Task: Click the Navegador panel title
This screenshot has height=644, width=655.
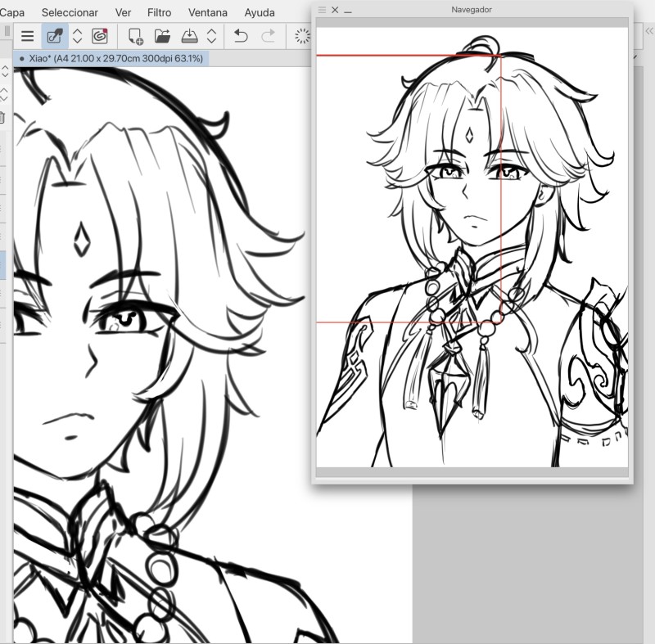Action: pos(472,10)
